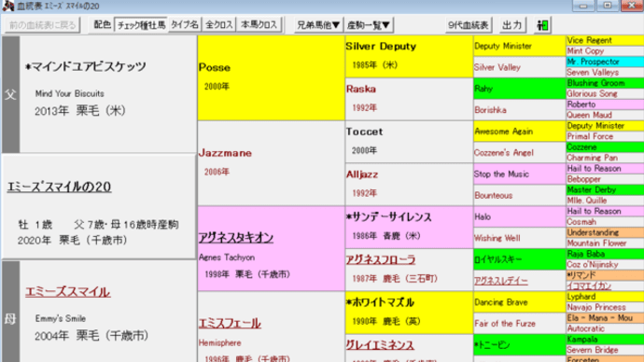Image resolution: width=644 pixels, height=362 pixels.
Task: Open the 配色 color scheme option
Action: tap(102, 24)
